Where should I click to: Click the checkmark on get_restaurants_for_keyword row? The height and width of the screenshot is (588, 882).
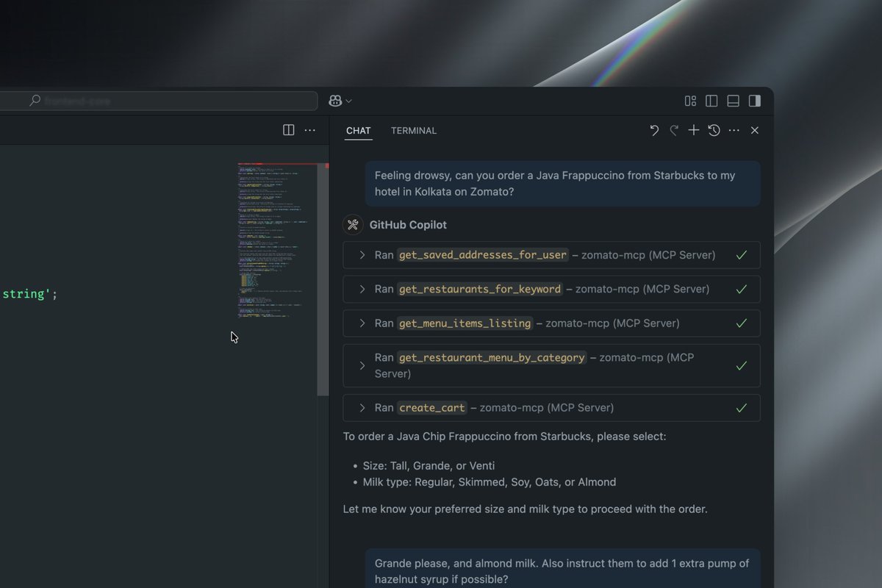pos(742,289)
